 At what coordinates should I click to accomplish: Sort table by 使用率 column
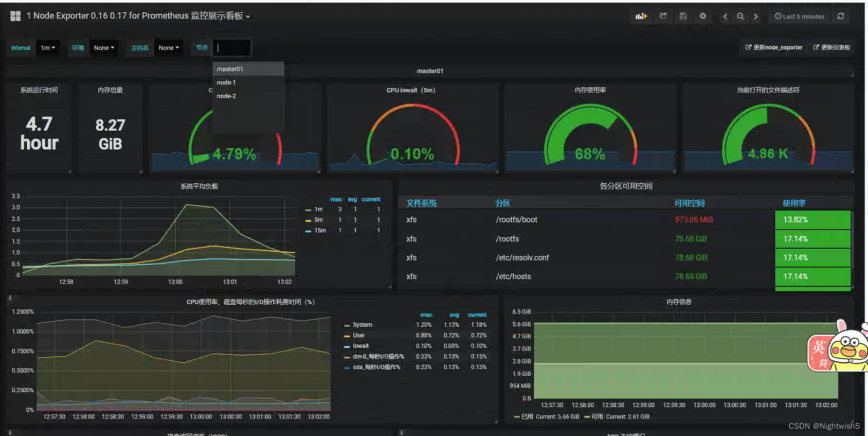(794, 203)
